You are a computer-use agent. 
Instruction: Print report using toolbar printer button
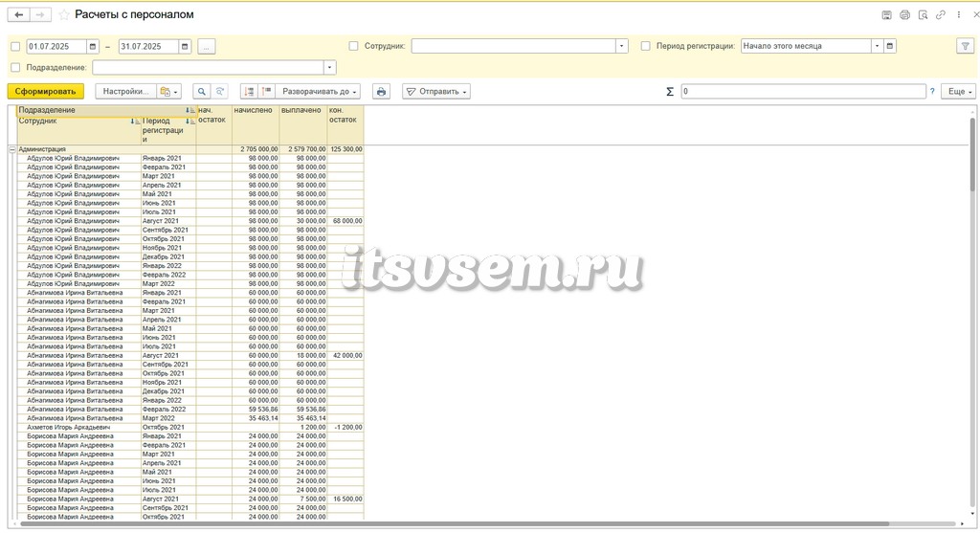381,91
